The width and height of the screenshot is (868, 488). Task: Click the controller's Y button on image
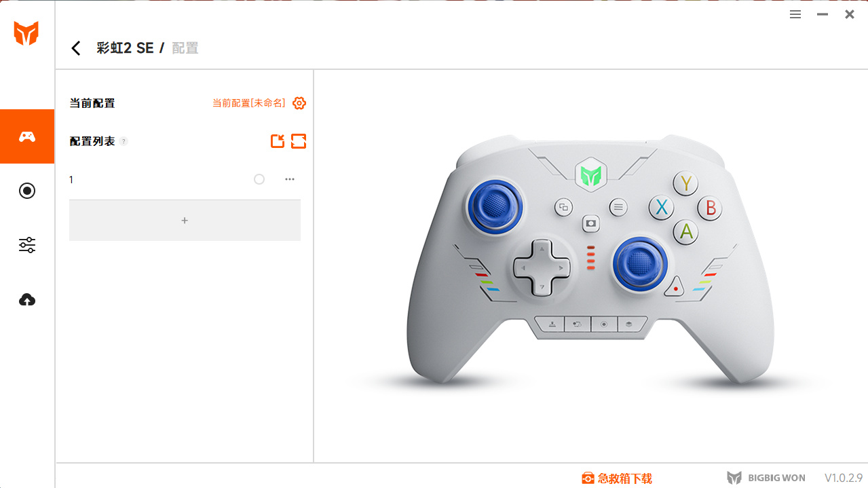pyautogui.click(x=686, y=183)
